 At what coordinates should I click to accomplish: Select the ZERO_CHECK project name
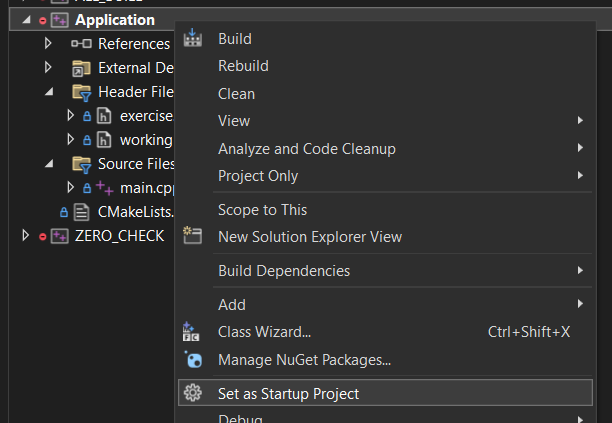point(119,236)
